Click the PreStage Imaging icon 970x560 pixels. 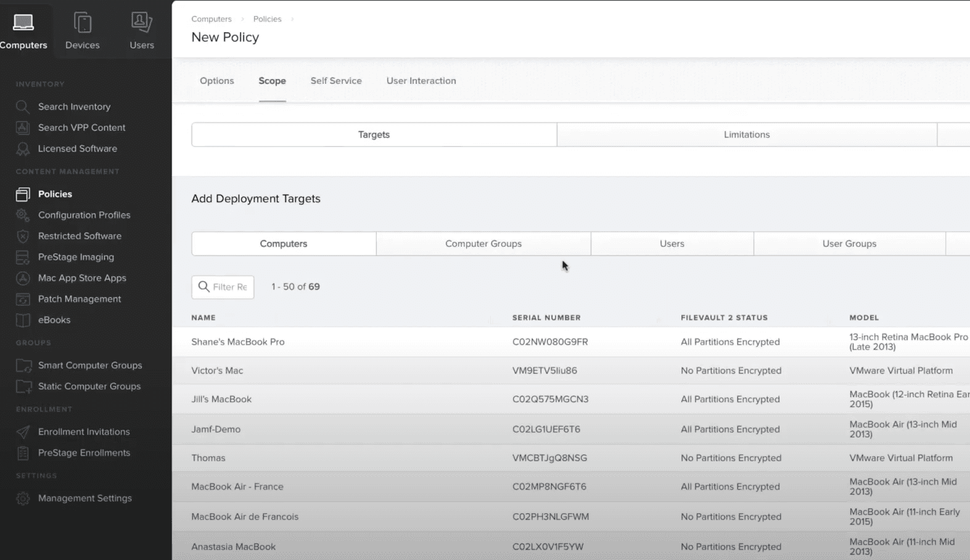23,257
